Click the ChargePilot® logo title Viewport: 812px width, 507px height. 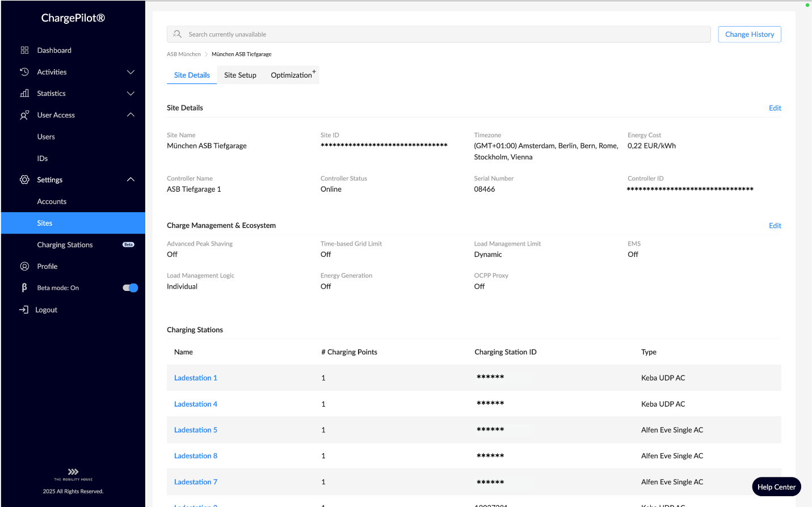pyautogui.click(x=73, y=18)
